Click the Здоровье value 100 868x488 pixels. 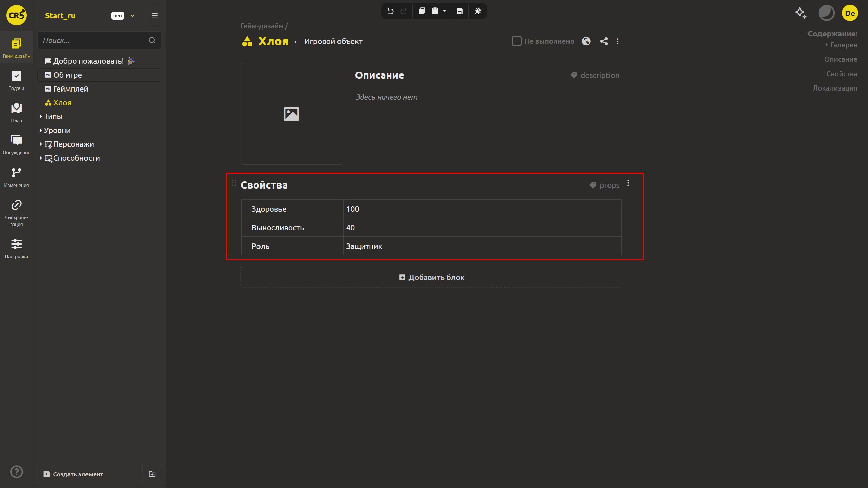(x=482, y=209)
